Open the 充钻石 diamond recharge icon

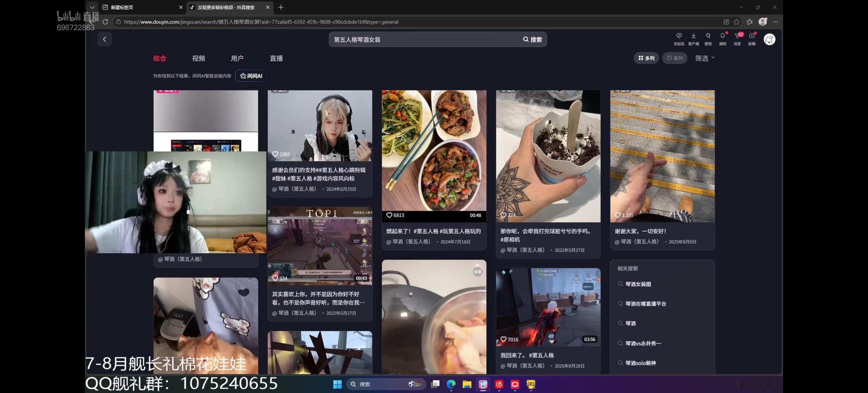[x=679, y=39]
